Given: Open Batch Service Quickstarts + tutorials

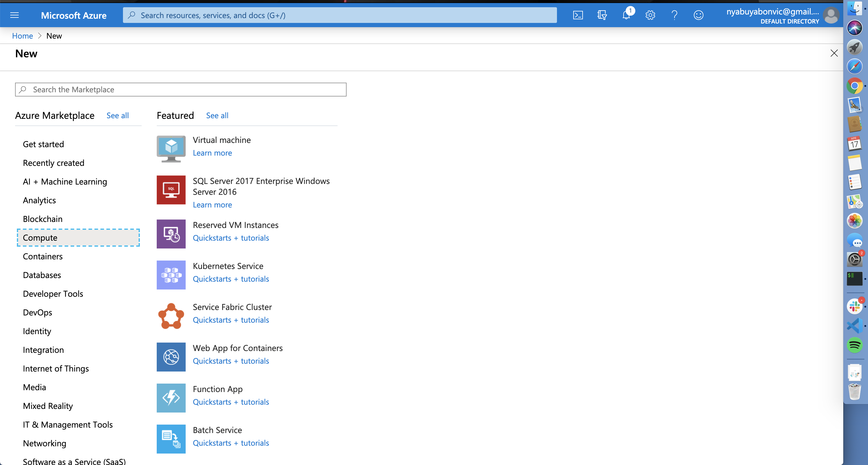Looking at the screenshot, I should (231, 443).
